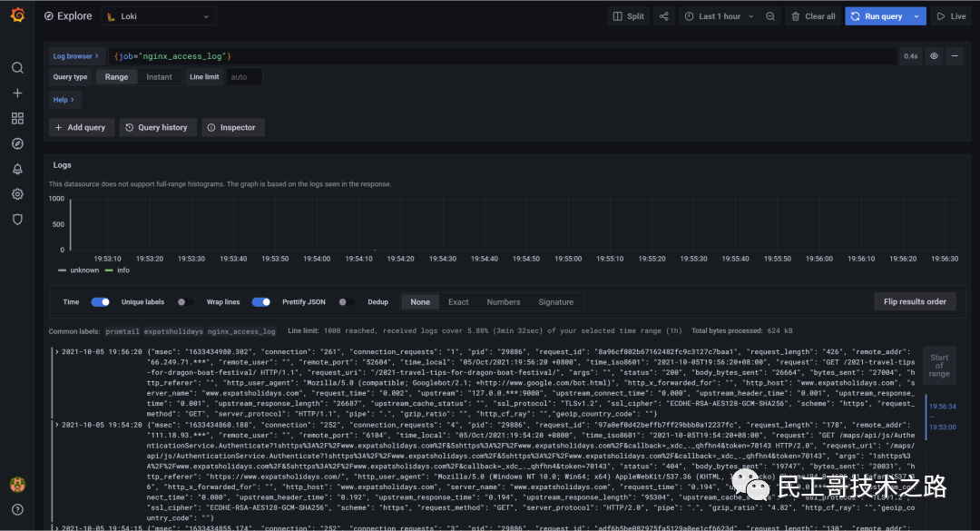
Task: Select None dedup option
Action: [420, 302]
